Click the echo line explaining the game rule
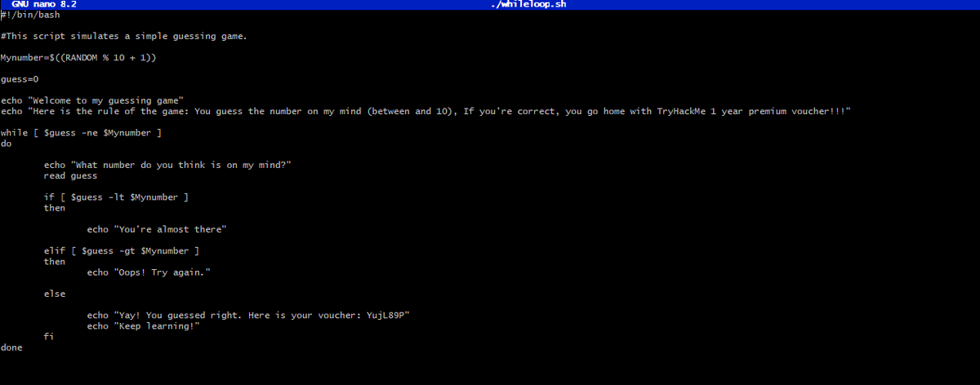 point(425,111)
